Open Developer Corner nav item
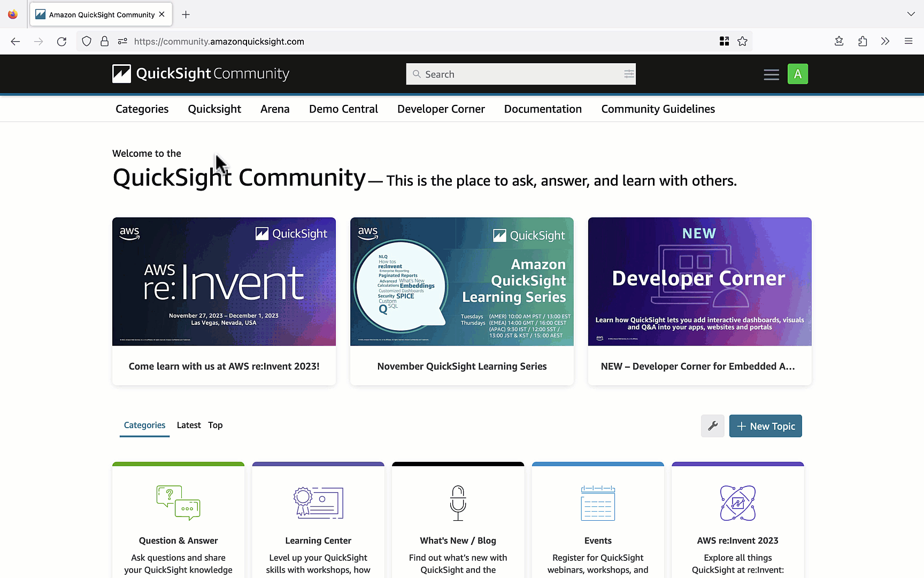Image resolution: width=924 pixels, height=578 pixels. (441, 109)
